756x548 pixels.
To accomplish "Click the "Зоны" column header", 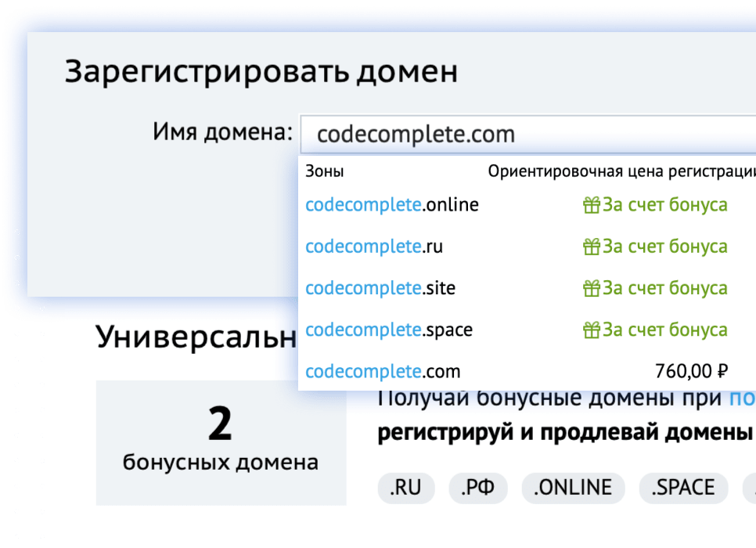I will pos(324,171).
